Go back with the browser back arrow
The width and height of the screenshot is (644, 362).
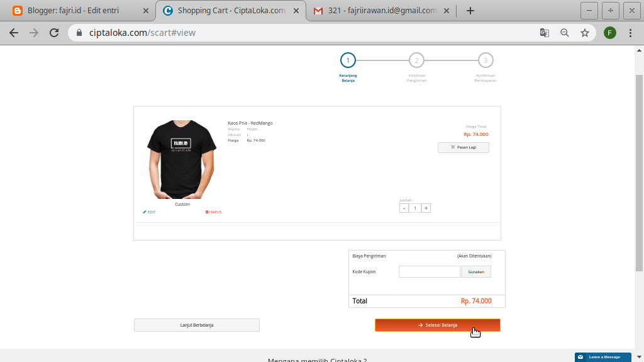click(x=14, y=33)
